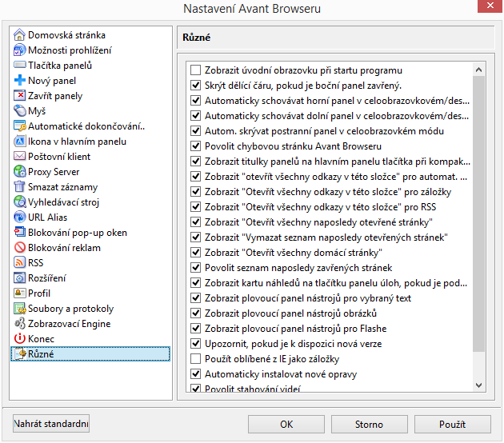Click the scroll up arrow in options list

pyautogui.click(x=478, y=70)
